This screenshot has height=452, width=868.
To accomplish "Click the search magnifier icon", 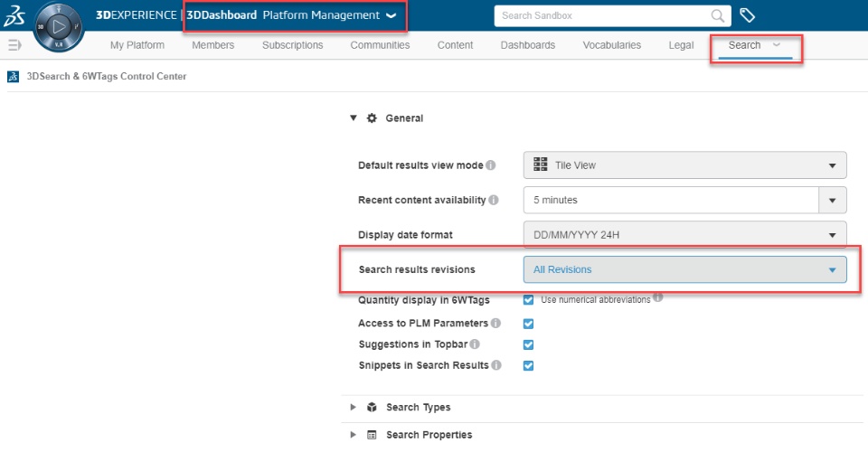I will [x=719, y=15].
